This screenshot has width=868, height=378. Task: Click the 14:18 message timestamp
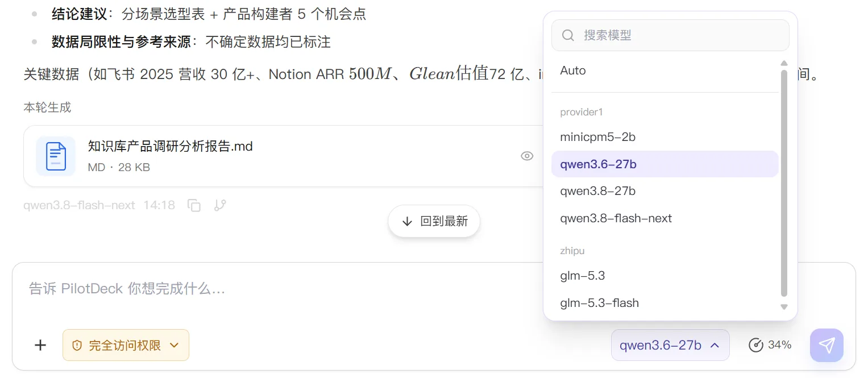point(159,205)
